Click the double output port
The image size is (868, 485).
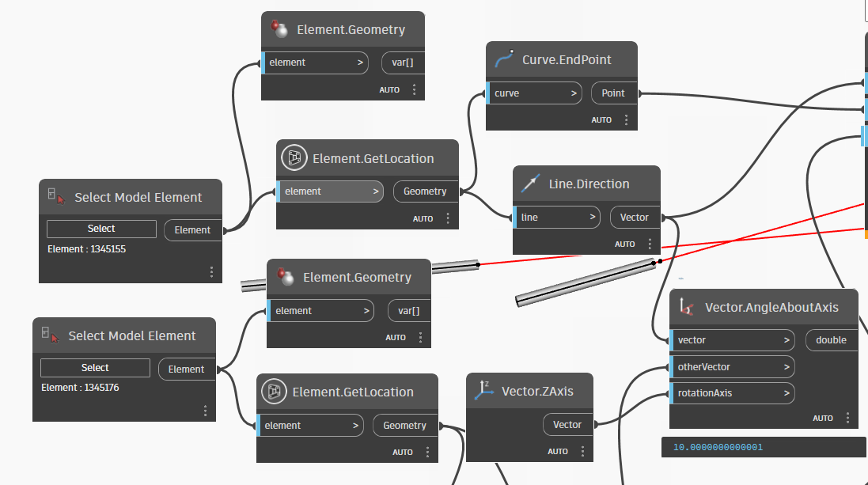(831, 340)
